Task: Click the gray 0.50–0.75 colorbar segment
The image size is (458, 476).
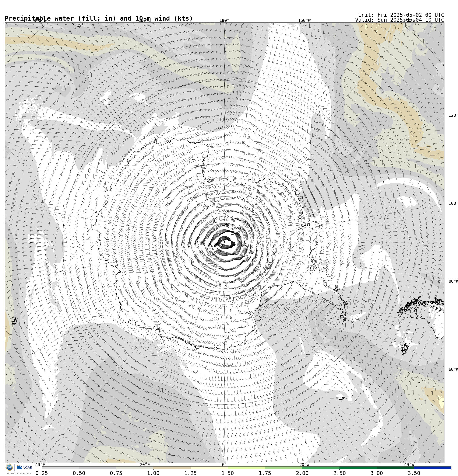Action: [97, 468]
